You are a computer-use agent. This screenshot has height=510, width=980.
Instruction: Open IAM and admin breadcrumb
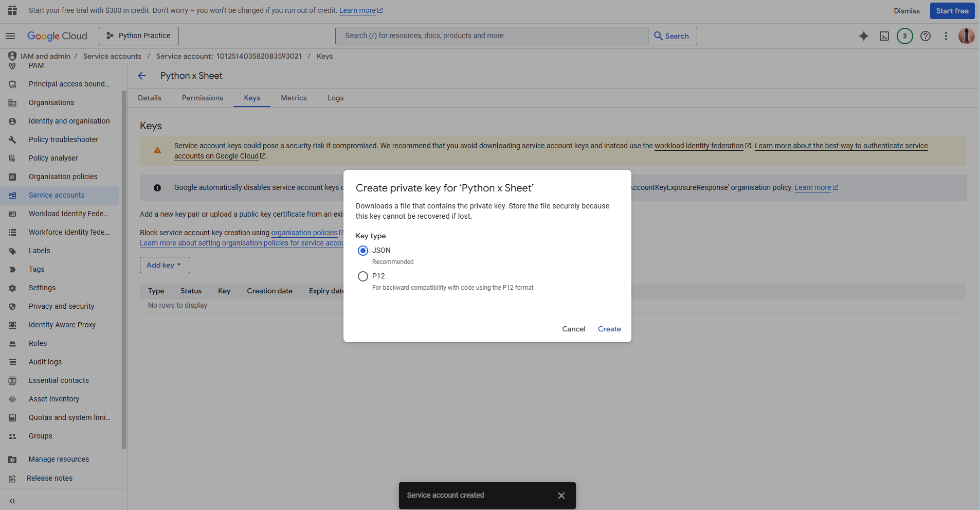(45, 56)
